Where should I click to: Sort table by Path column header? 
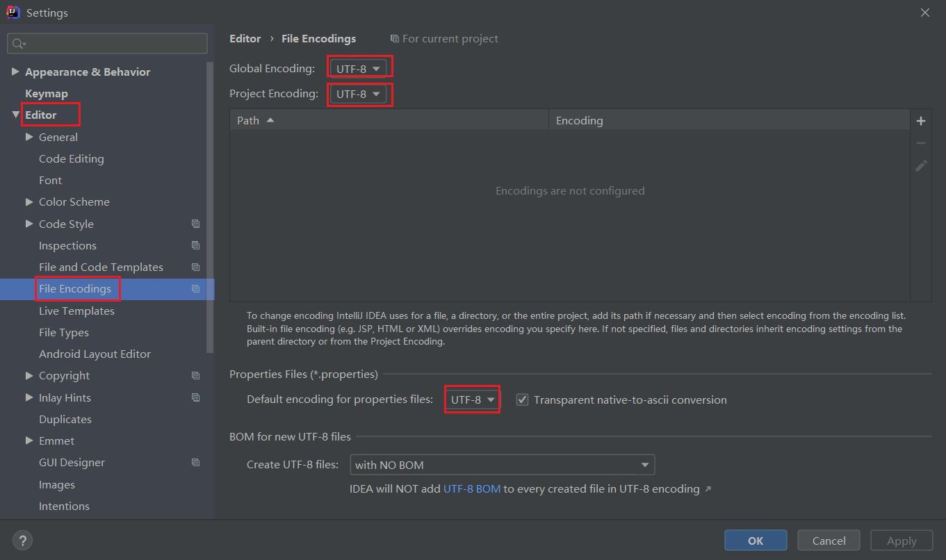click(389, 120)
